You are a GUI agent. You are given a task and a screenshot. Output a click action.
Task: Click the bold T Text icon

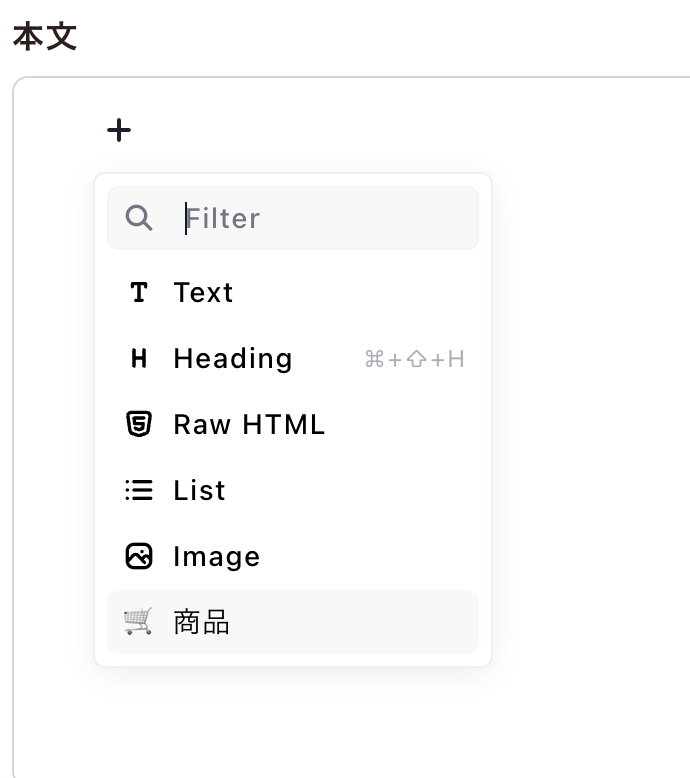point(139,292)
